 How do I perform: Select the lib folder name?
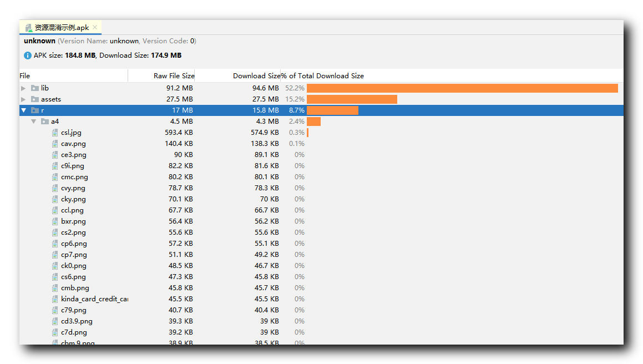(x=45, y=88)
